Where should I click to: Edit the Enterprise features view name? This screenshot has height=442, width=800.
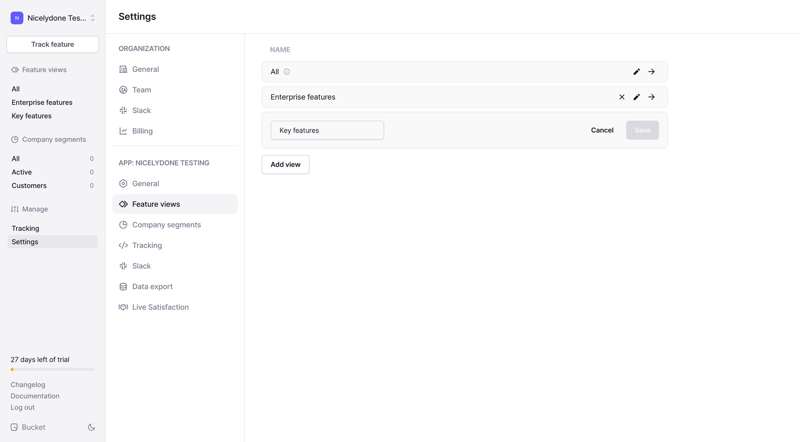tap(636, 97)
